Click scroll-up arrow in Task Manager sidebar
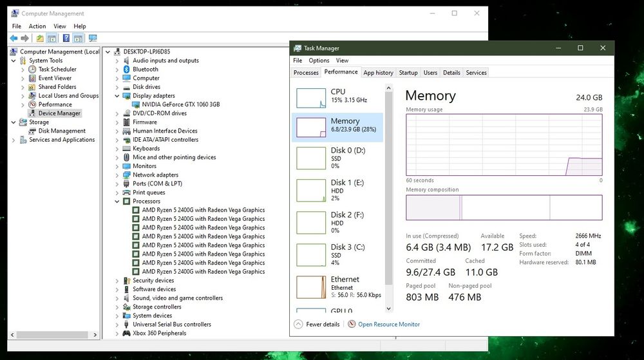644x360 pixels. tap(388, 88)
